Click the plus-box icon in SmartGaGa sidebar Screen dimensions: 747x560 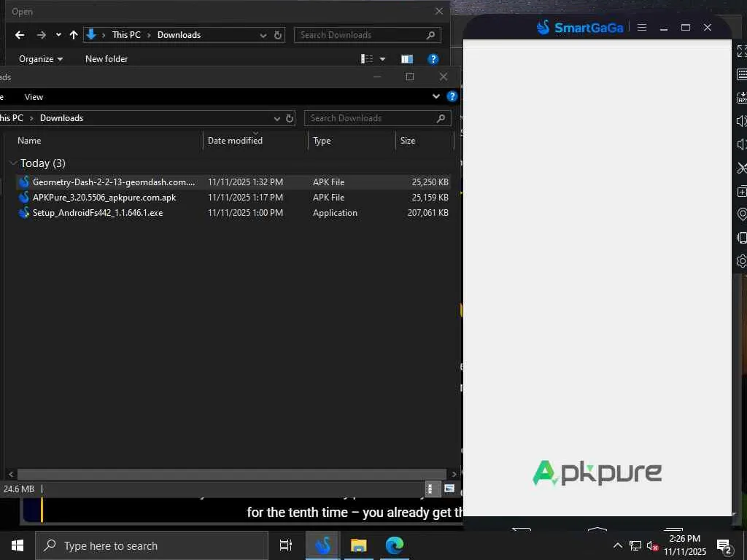(741, 192)
